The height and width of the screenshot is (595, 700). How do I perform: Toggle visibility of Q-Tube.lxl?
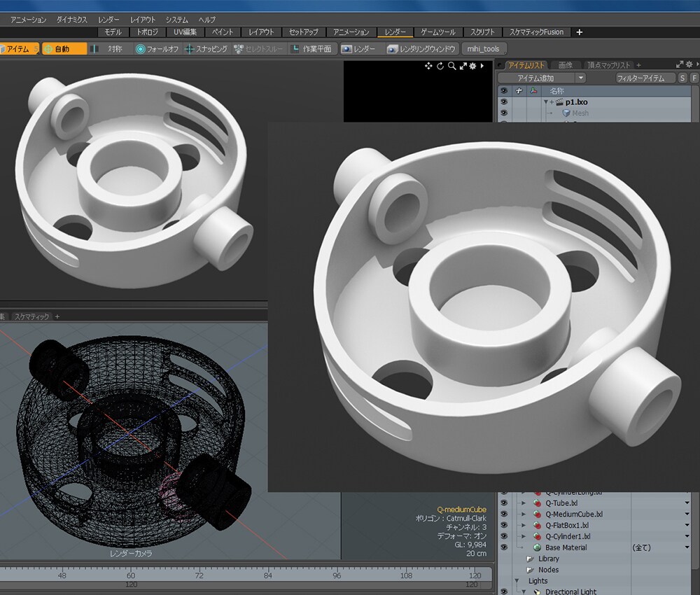click(504, 503)
